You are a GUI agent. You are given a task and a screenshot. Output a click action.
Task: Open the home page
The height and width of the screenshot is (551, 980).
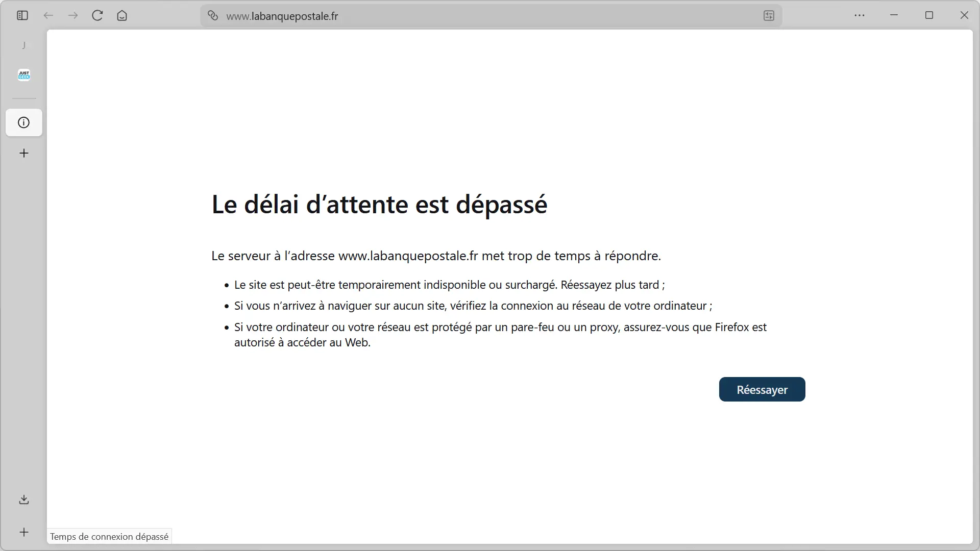pyautogui.click(x=122, y=15)
